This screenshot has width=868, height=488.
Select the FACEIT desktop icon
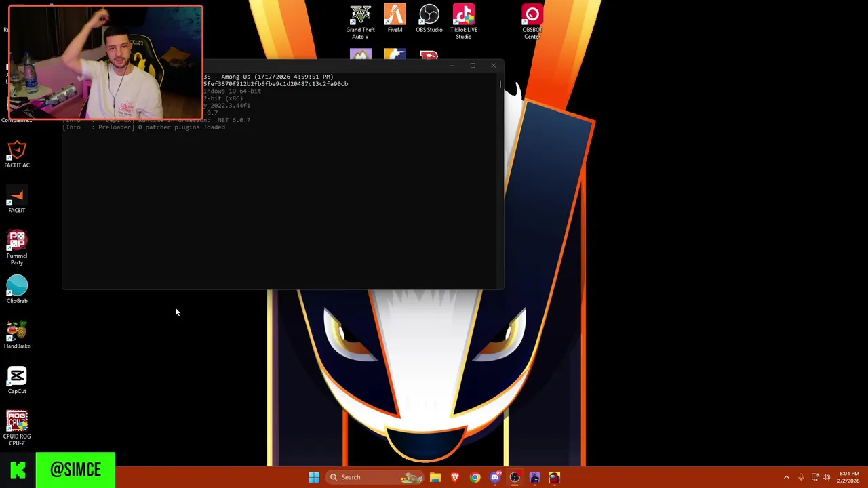click(x=17, y=200)
